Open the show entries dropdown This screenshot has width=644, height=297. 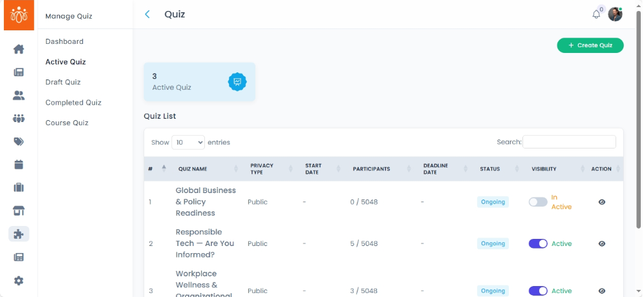188,142
